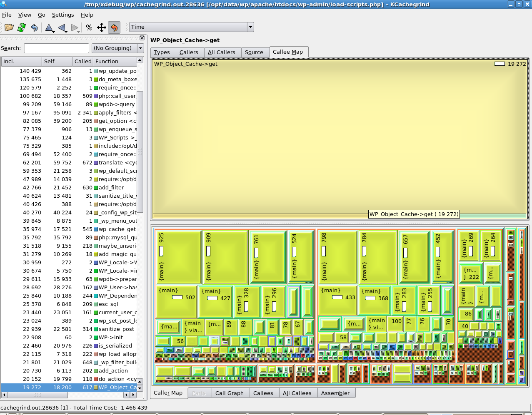Toggle the orange relative-to-parent button
The width and height of the screenshot is (532, 415).
(114, 27)
